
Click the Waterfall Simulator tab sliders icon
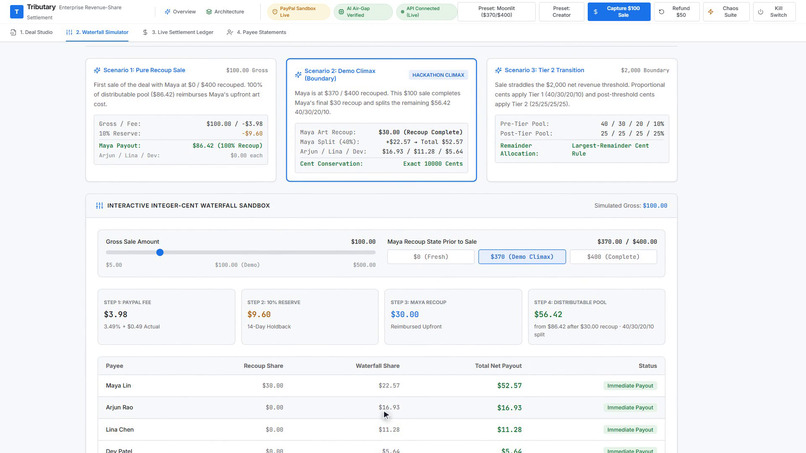tap(69, 32)
